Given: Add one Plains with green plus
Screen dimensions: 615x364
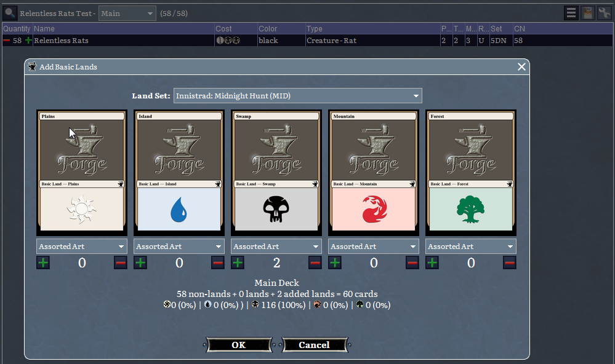Looking at the screenshot, I should tap(43, 263).
